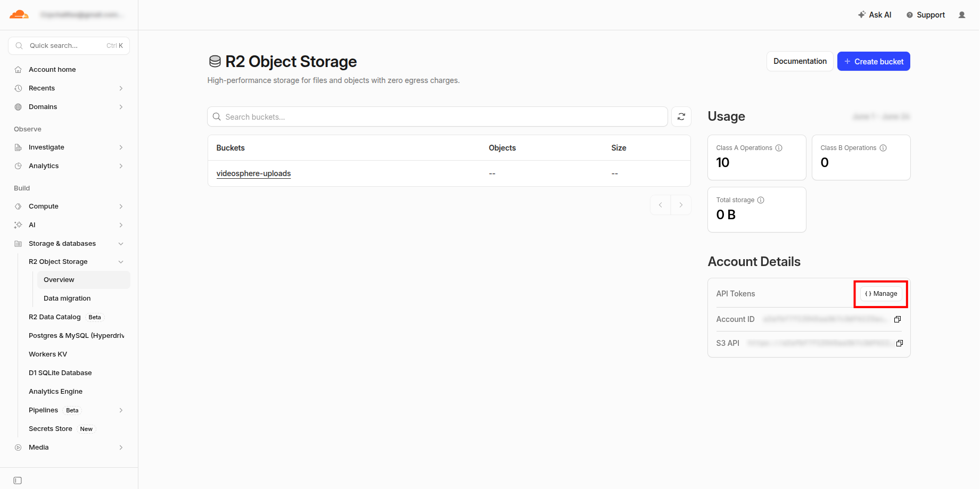Expand the Investigate chevron
980x489 pixels.
(x=121, y=147)
